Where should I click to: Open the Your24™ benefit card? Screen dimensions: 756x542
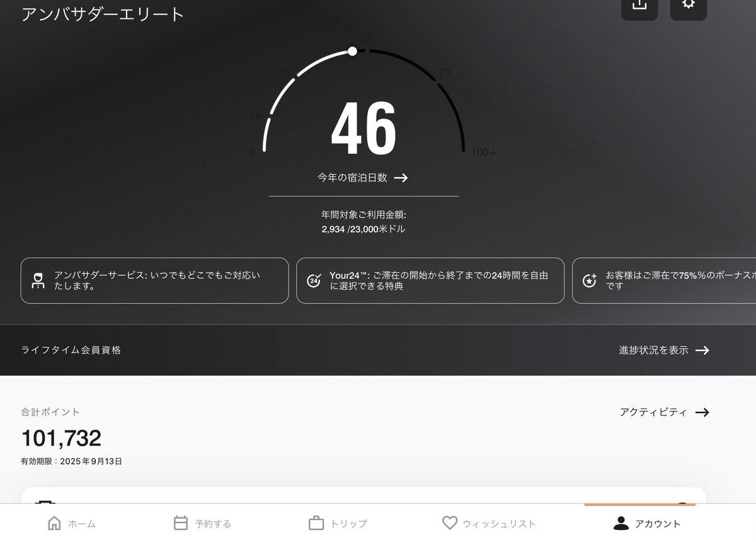point(430,280)
